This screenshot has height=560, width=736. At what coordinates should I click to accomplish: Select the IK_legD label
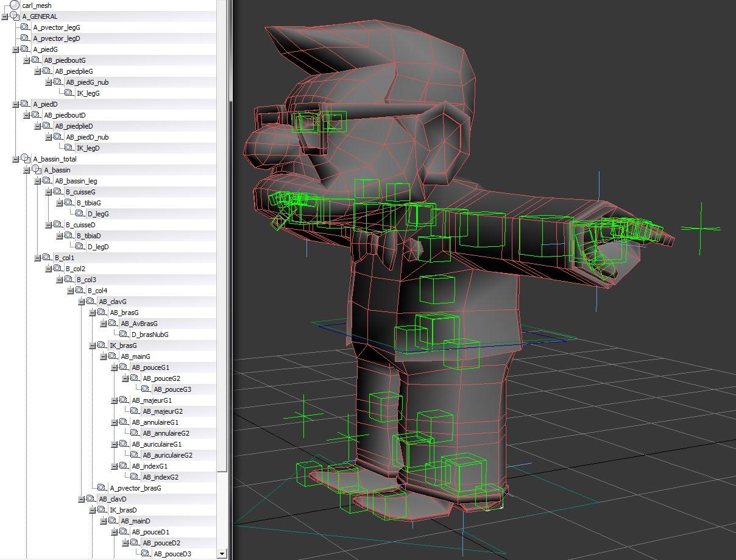[x=88, y=148]
